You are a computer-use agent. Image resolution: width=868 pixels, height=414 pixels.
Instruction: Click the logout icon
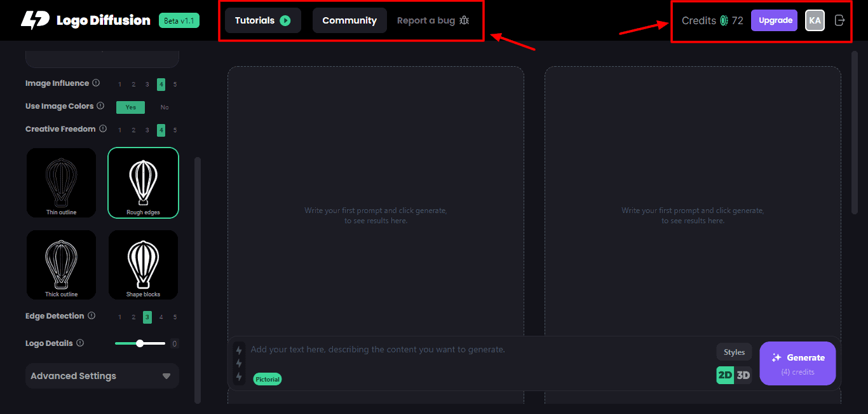(x=839, y=20)
